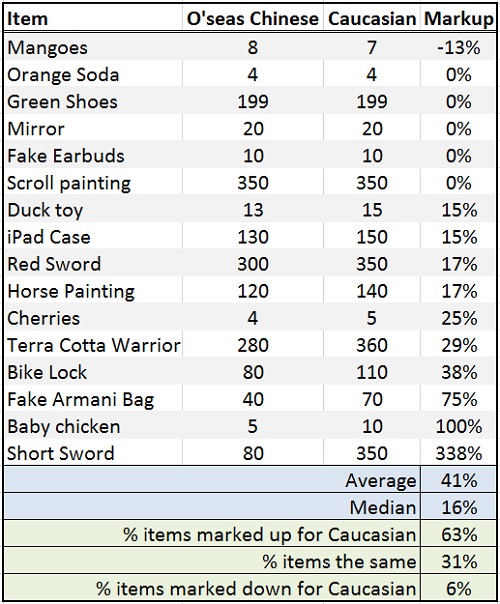
Task: Select the Green Shoes row label
Action: (93, 102)
